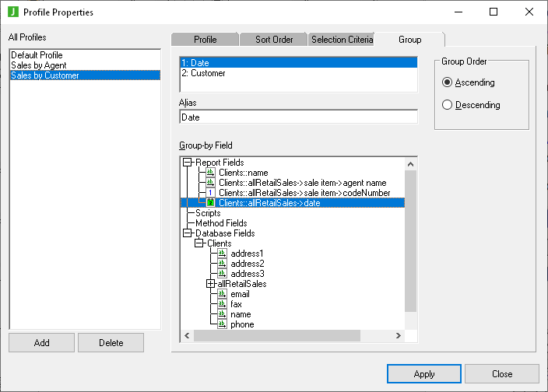Screen dimensions: 548x392
Task: Click the phone field icon
Action: (x=222, y=324)
